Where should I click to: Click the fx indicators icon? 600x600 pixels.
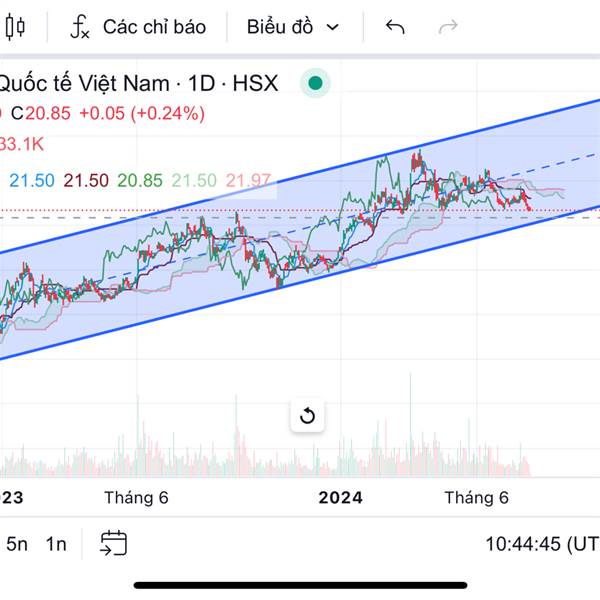tap(80, 27)
